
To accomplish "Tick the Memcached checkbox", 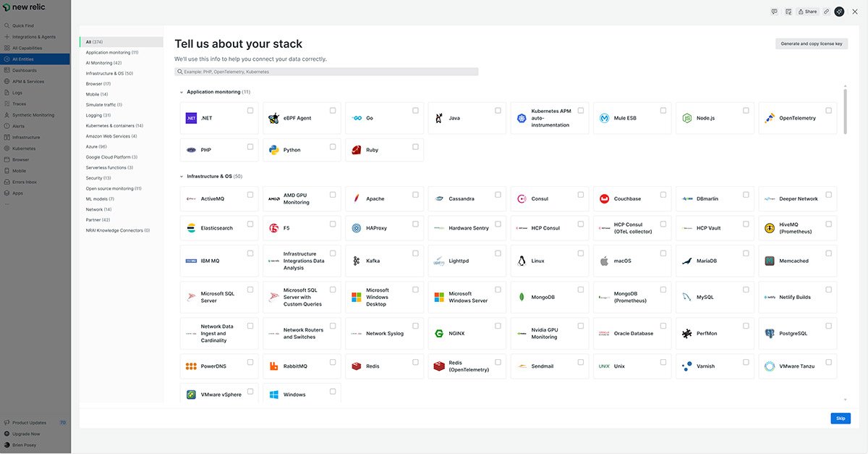I will [x=828, y=253].
